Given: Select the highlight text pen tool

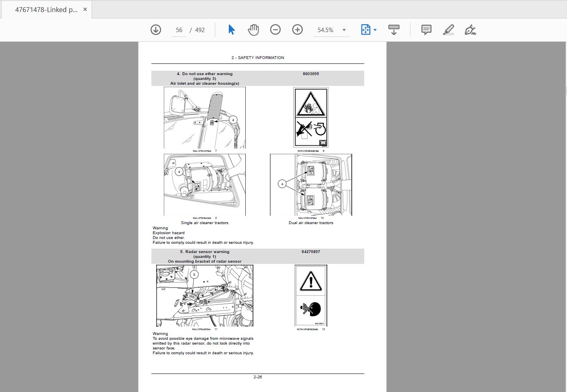Looking at the screenshot, I should 449,30.
